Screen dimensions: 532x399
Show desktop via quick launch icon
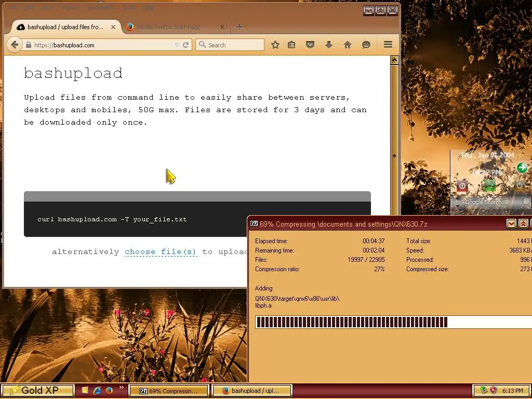click(x=85, y=390)
